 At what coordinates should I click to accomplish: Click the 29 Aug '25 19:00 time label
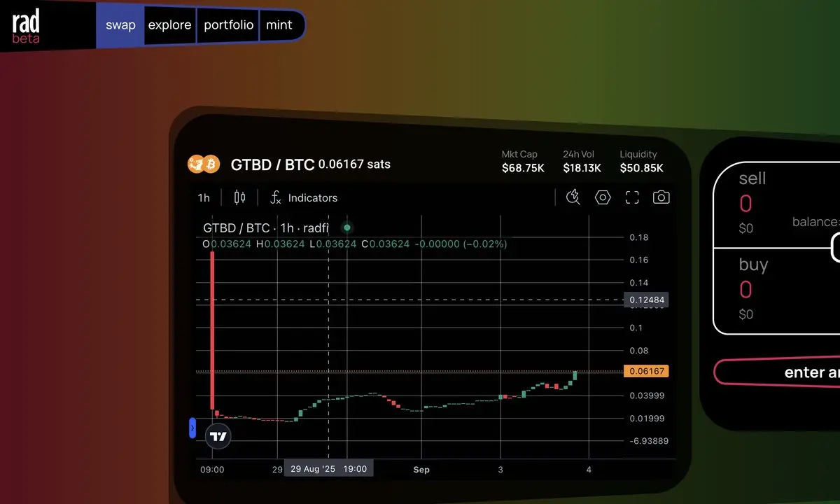coord(329,468)
